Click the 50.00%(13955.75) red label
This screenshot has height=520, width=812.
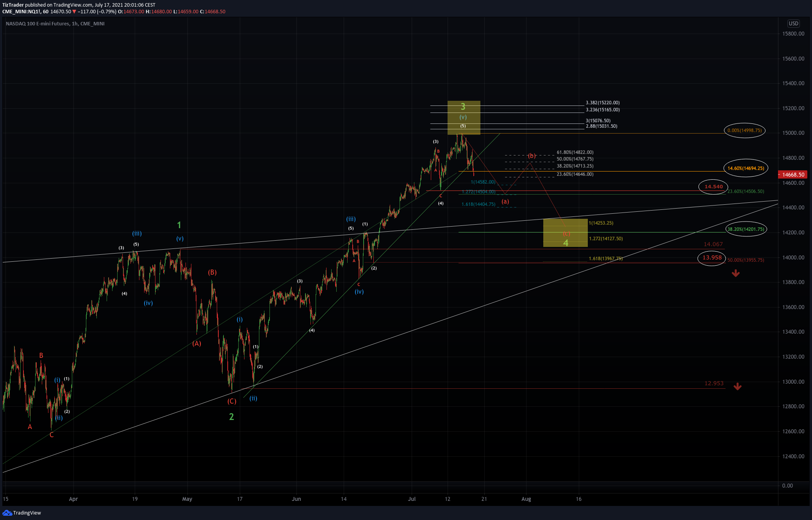tap(746, 260)
